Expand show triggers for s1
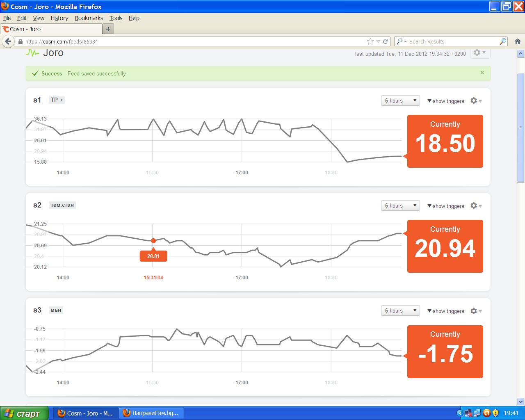 [x=446, y=101]
